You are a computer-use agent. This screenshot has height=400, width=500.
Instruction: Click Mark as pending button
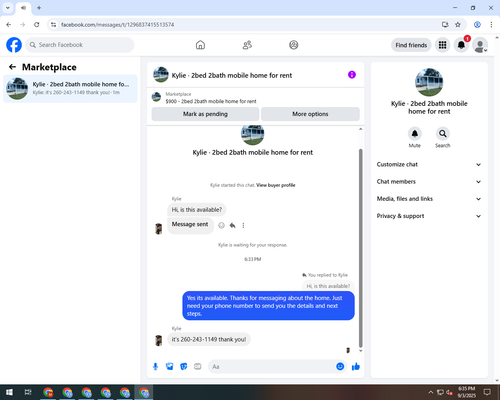coord(205,114)
